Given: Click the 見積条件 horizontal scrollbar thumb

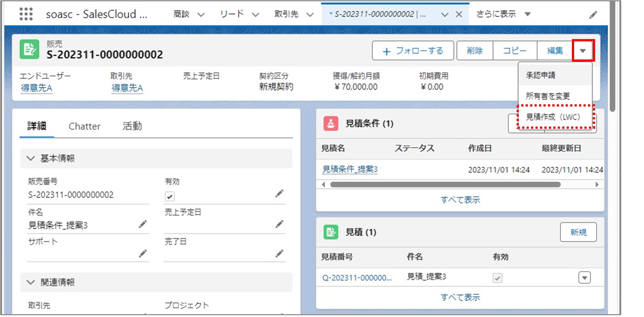Looking at the screenshot, I should pos(445,185).
